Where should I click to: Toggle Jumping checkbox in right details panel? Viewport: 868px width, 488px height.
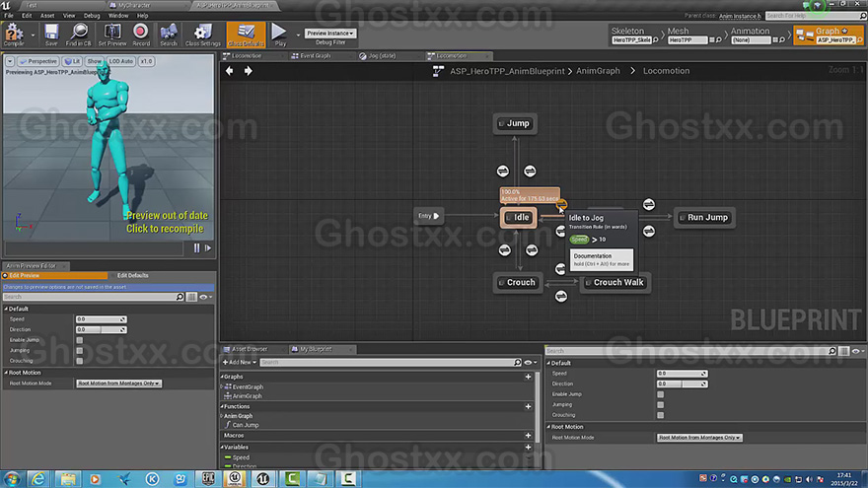661,405
